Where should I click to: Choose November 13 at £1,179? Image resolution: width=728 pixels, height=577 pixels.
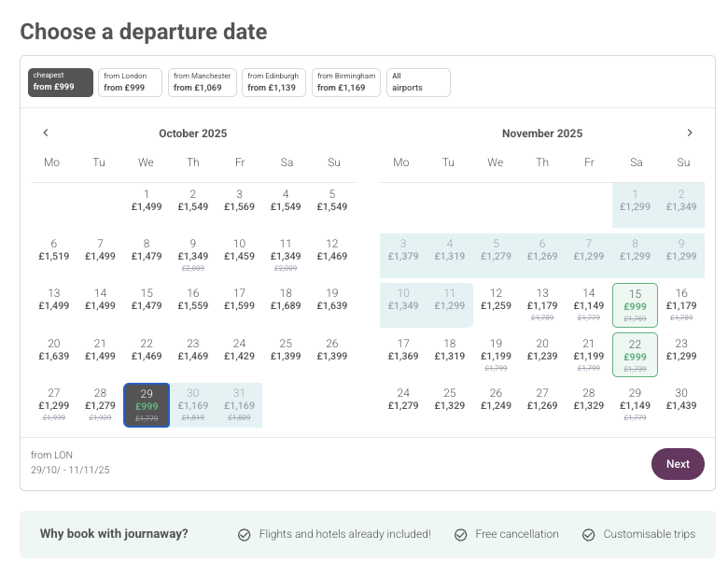pyautogui.click(x=542, y=304)
